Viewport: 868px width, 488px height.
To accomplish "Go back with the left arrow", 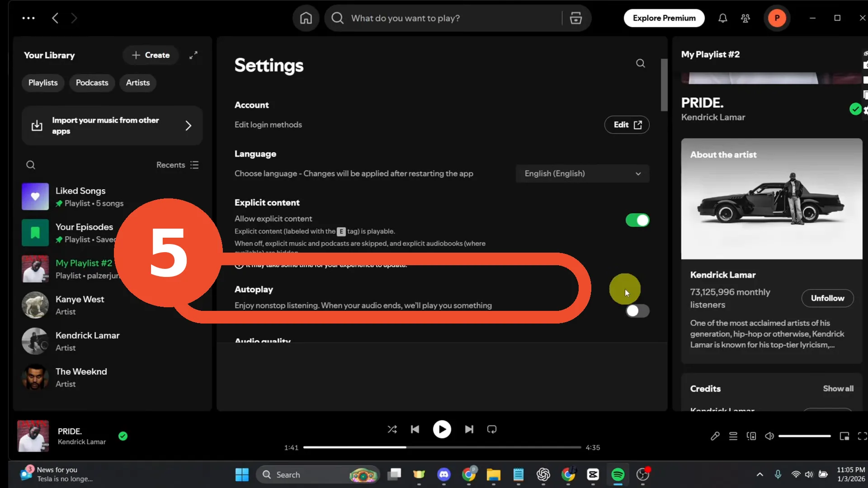I will (55, 18).
